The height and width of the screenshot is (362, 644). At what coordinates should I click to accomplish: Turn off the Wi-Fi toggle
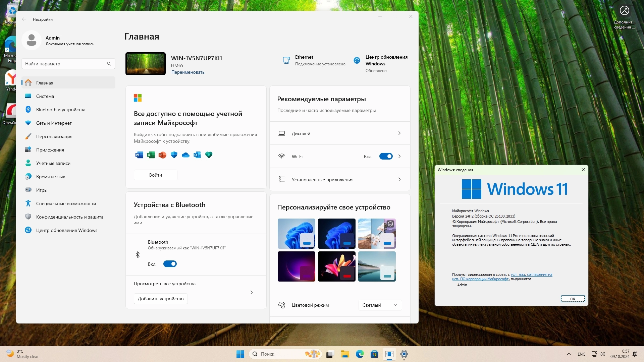386,156
